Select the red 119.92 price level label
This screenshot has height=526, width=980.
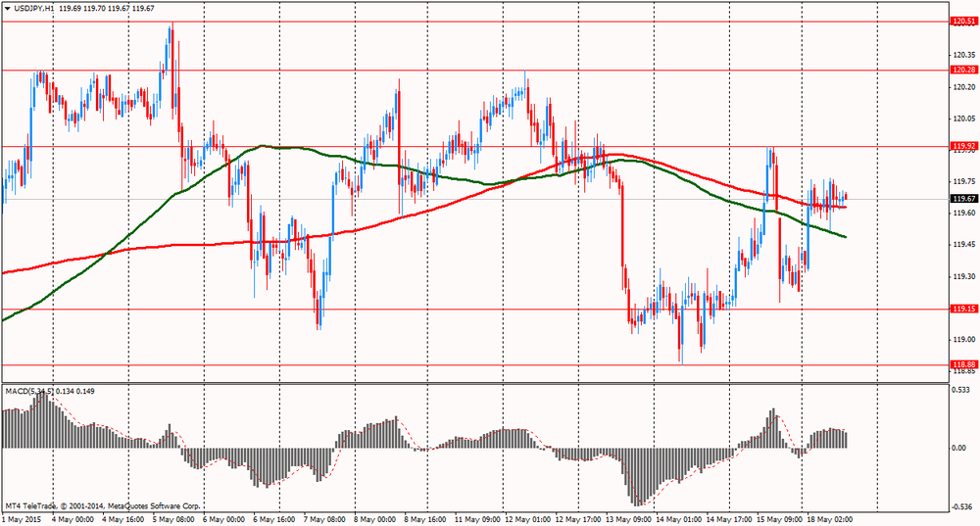point(963,147)
